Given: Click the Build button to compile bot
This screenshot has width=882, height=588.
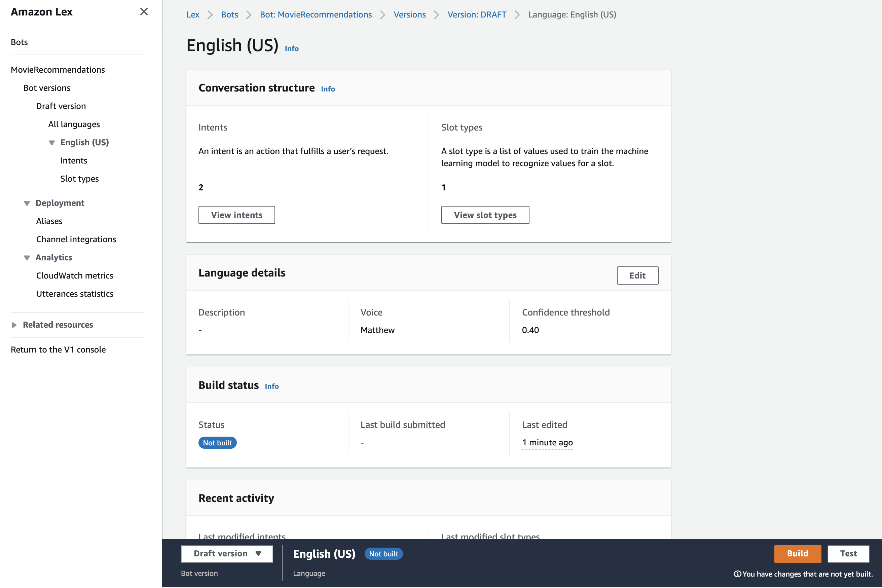Looking at the screenshot, I should click(x=797, y=554).
